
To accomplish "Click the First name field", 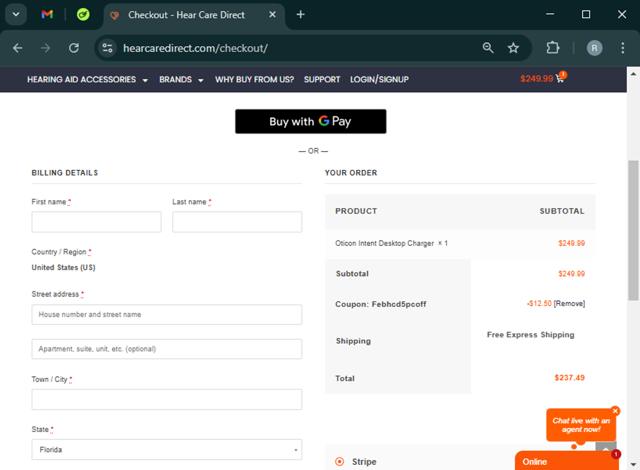I will coord(96,222).
